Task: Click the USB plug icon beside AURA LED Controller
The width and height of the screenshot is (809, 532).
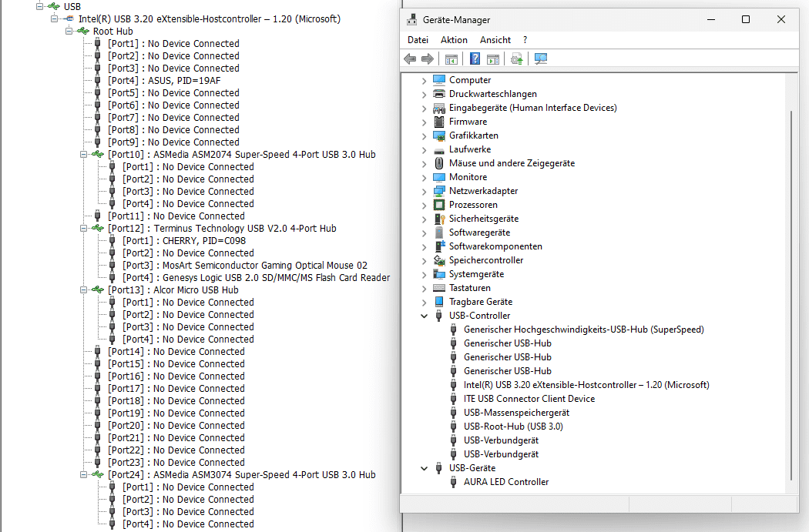Action: click(x=453, y=482)
